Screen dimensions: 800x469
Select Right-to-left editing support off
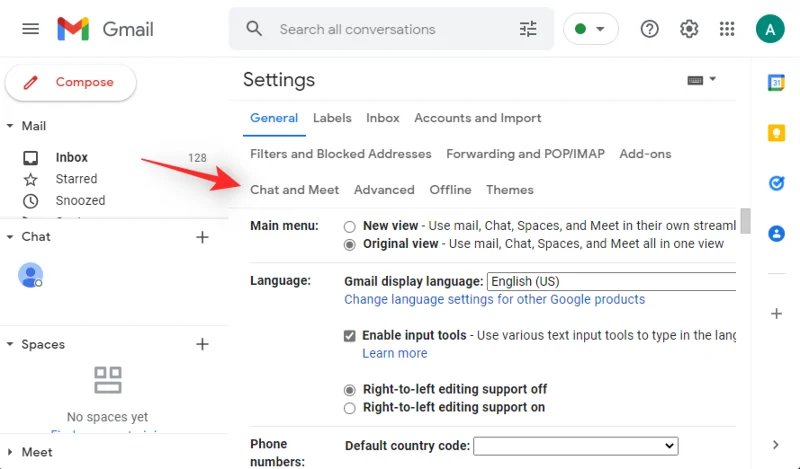[349, 390]
